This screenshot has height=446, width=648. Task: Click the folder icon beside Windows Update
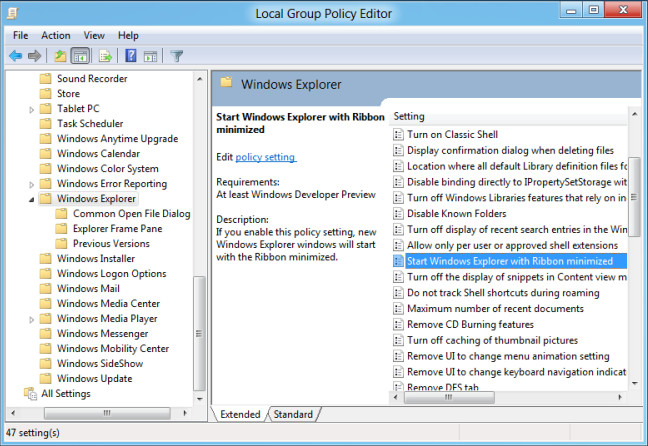[x=45, y=379]
